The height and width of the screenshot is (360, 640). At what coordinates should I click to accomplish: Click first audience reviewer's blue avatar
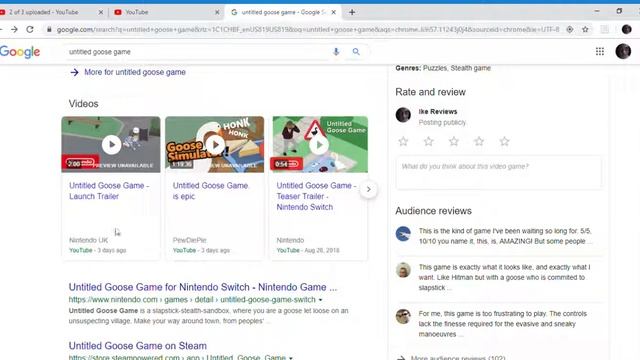[403, 234]
